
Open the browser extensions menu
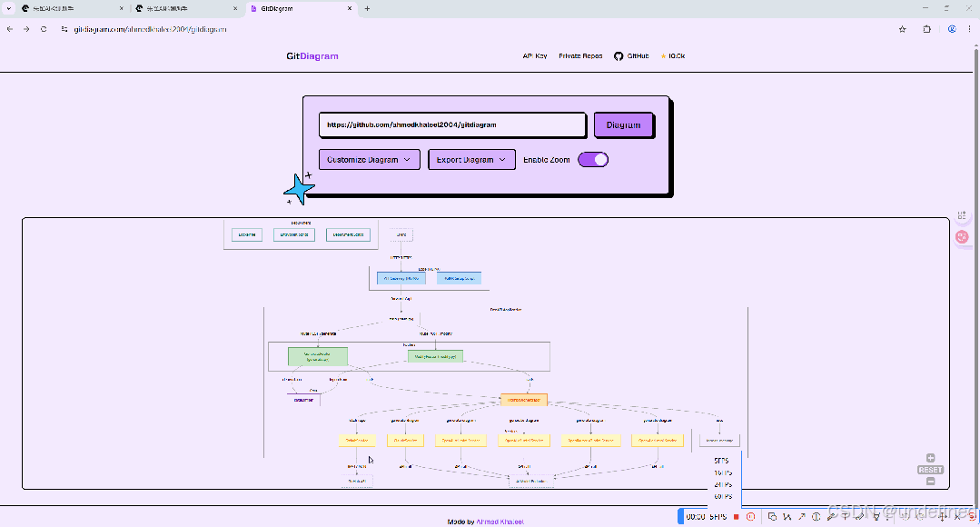pyautogui.click(x=927, y=29)
